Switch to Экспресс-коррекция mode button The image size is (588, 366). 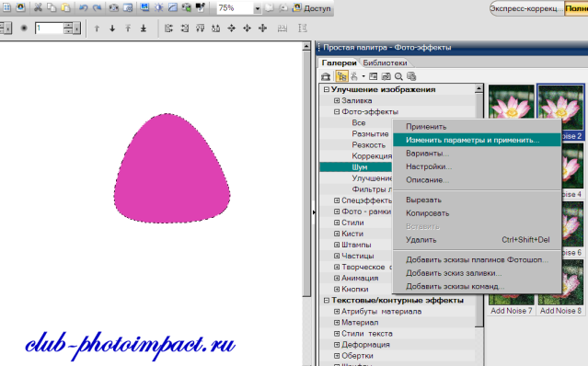(x=526, y=8)
